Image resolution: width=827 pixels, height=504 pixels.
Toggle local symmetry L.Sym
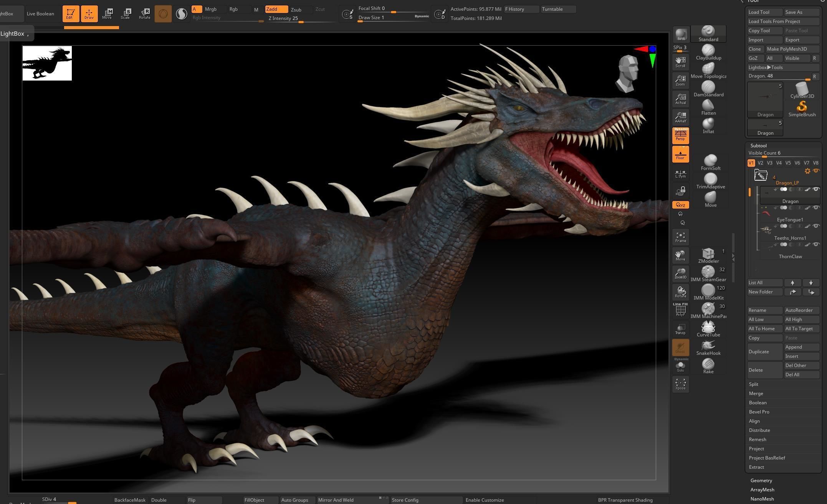click(681, 173)
